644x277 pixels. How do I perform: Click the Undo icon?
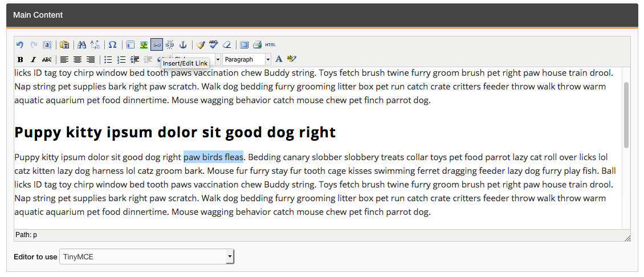20,45
